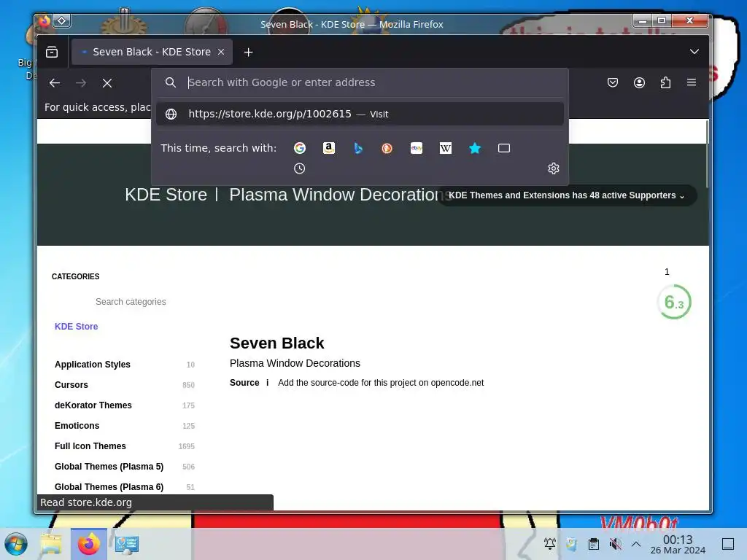Image resolution: width=747 pixels, height=560 pixels.
Task: Close the Seven Black - KDE Store tab
Action: 221,52
